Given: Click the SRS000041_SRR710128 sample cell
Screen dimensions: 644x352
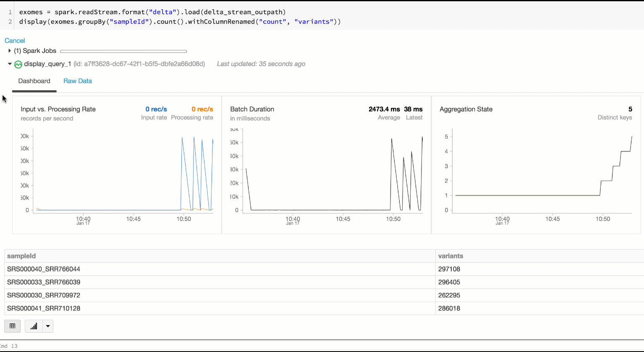Looking at the screenshot, I should click(44, 308).
